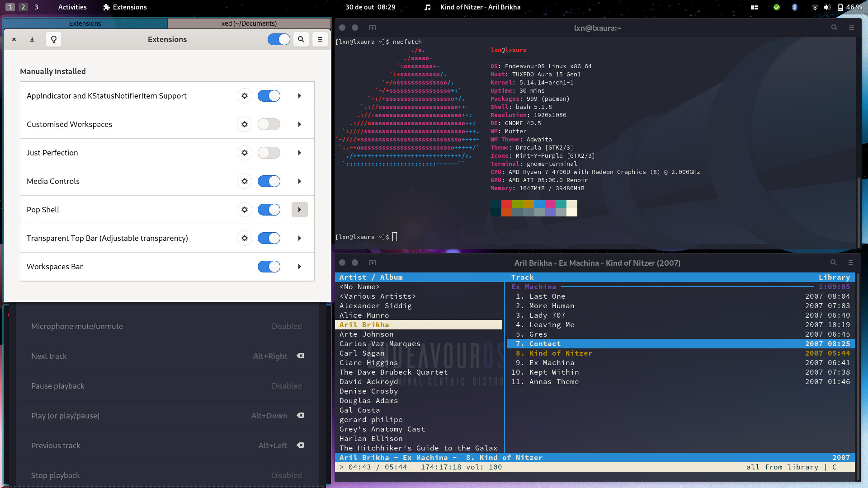Click the lightbulb icon in Extensions header

pos(53,39)
